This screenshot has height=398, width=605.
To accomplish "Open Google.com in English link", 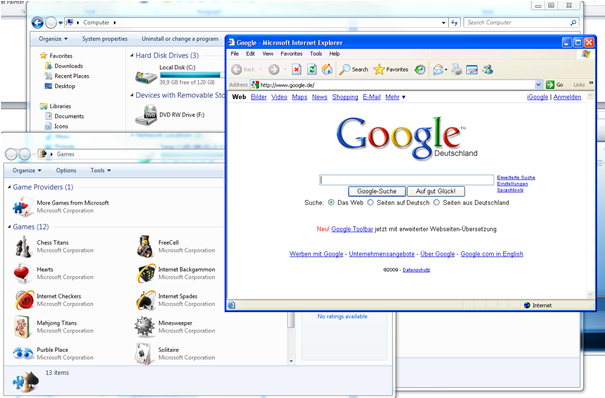I will (492, 254).
